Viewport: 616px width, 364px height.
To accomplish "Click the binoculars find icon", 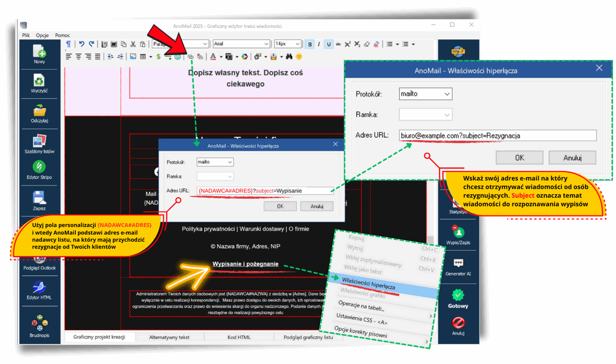I will [289, 56].
